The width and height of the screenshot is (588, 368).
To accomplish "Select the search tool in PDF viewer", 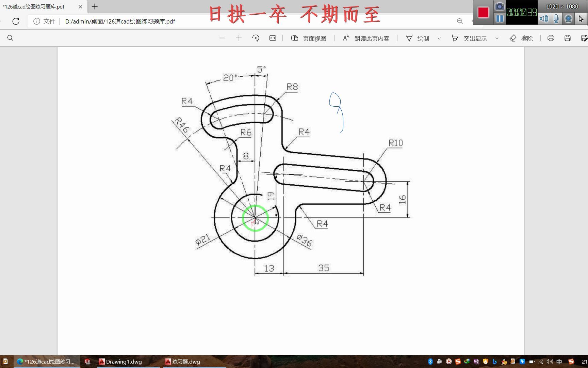I will [10, 38].
